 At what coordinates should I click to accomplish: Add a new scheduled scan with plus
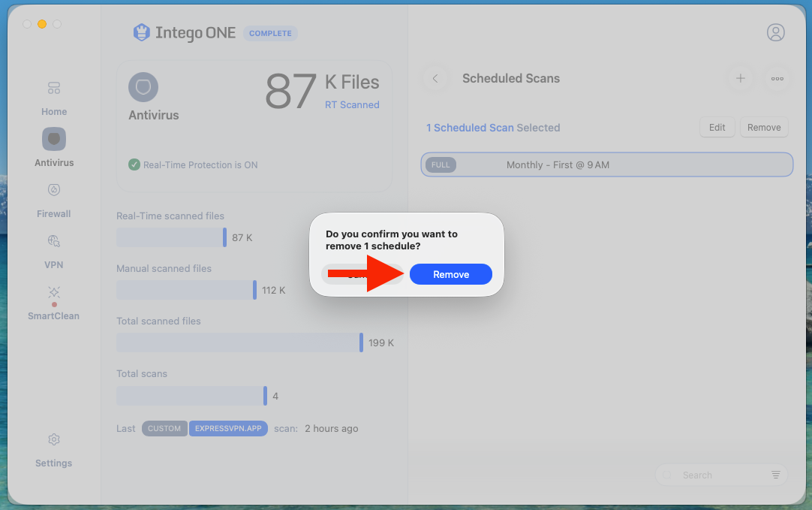740,78
